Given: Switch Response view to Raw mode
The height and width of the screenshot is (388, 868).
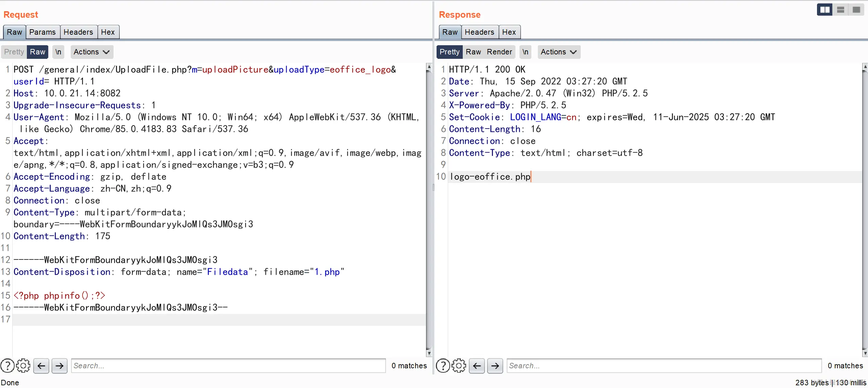Looking at the screenshot, I should coord(473,52).
